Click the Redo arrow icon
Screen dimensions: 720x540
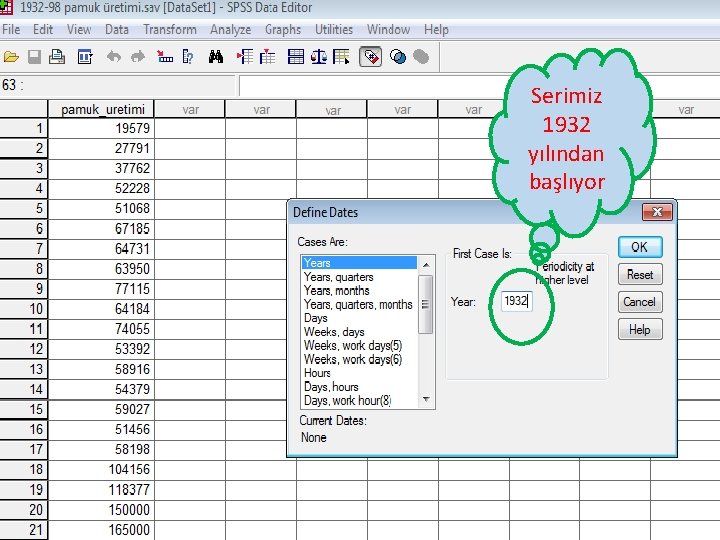tap(138, 57)
